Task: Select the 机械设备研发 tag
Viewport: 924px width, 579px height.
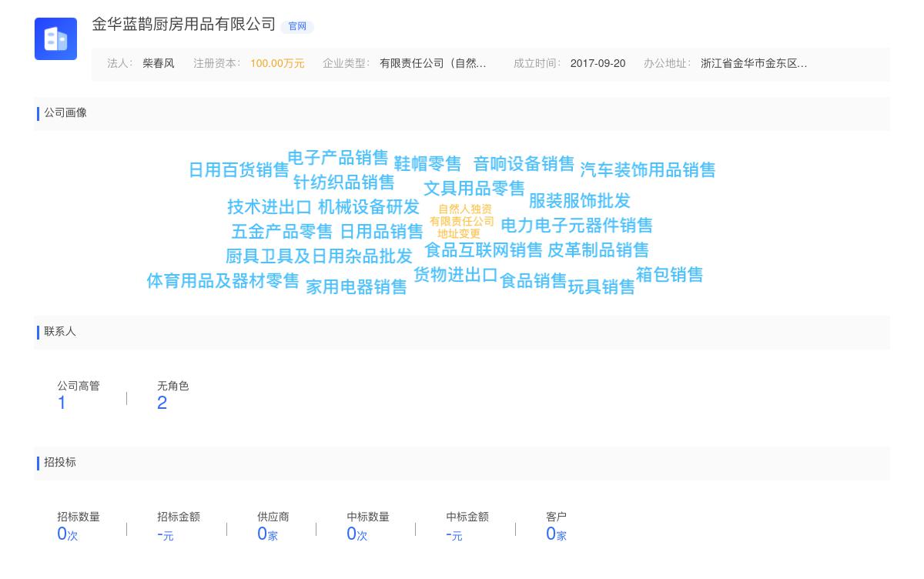Action: pos(369,207)
